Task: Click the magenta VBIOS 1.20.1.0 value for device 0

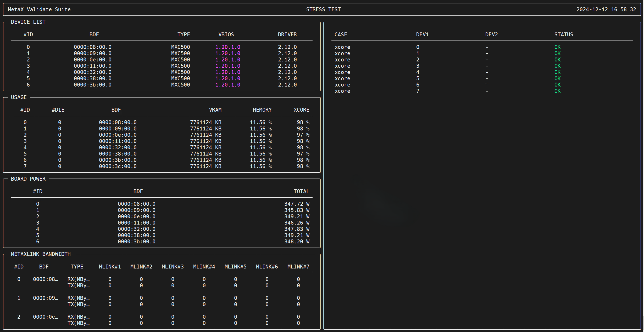Action: pyautogui.click(x=227, y=47)
